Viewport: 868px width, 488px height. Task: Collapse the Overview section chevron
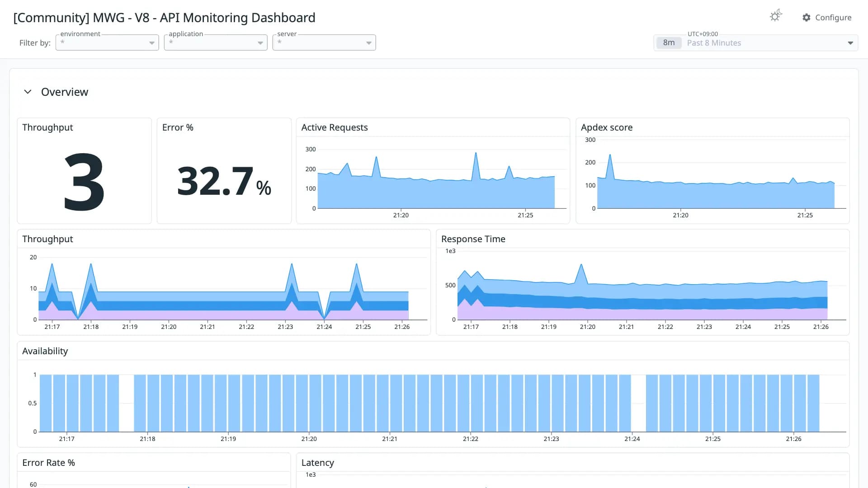pos(28,92)
